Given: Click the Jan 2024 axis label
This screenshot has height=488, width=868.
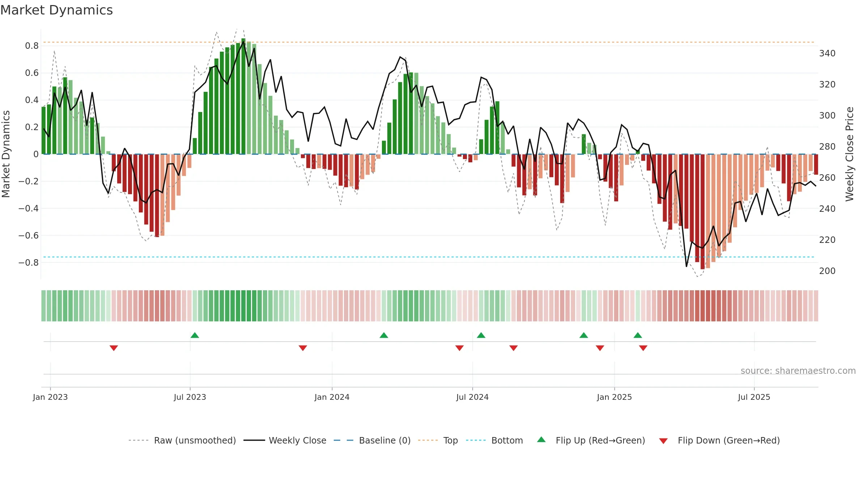Looking at the screenshot, I should coord(332,397).
